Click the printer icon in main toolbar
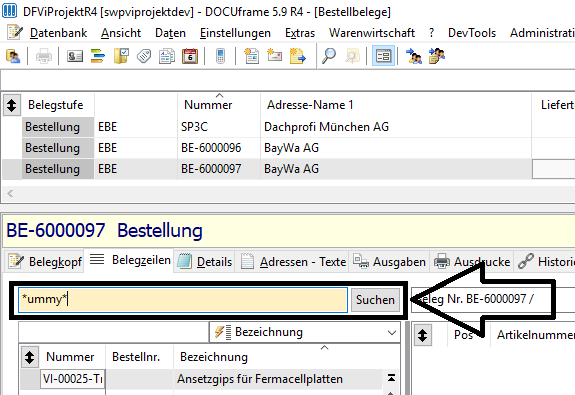575x395 pixels. coord(44,56)
